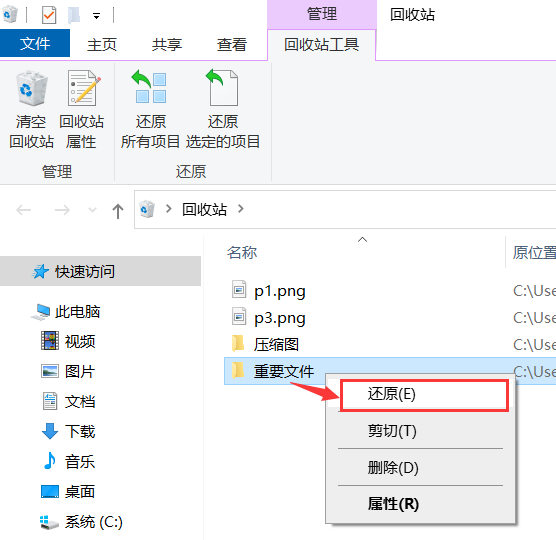
Task: Select the 压缩图 folder
Action: coord(276,344)
